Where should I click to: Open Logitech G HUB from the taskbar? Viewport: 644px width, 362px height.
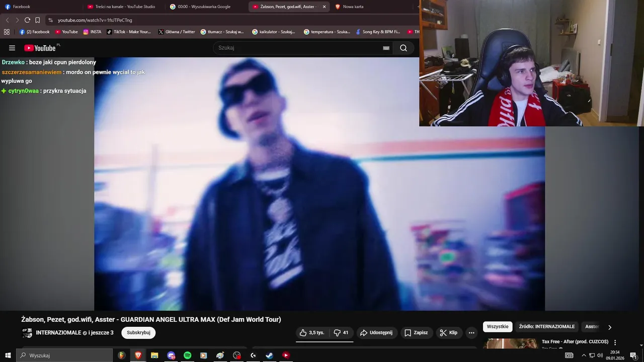point(253,355)
